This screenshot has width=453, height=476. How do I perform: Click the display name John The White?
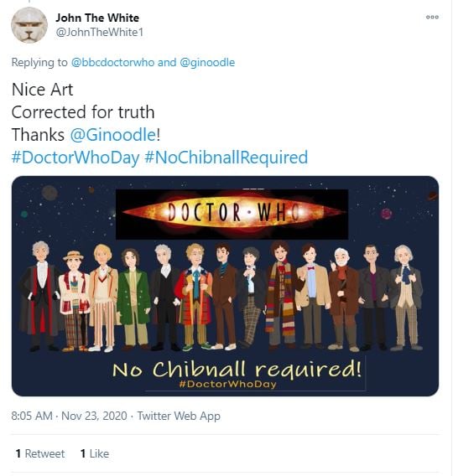(97, 18)
